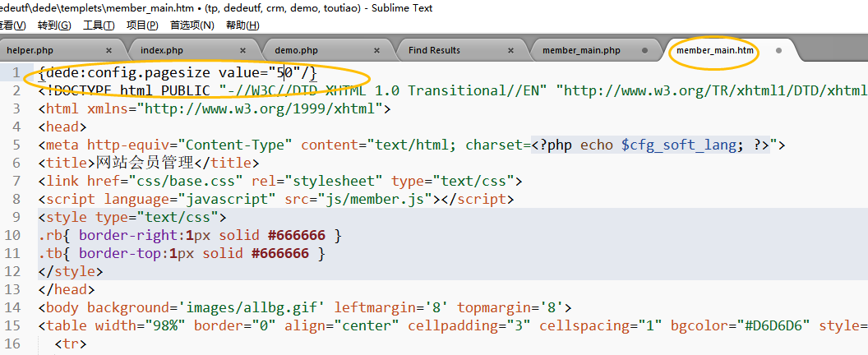868x355 pixels.
Task: Switch to the member_main.php tab
Action: click(581, 50)
